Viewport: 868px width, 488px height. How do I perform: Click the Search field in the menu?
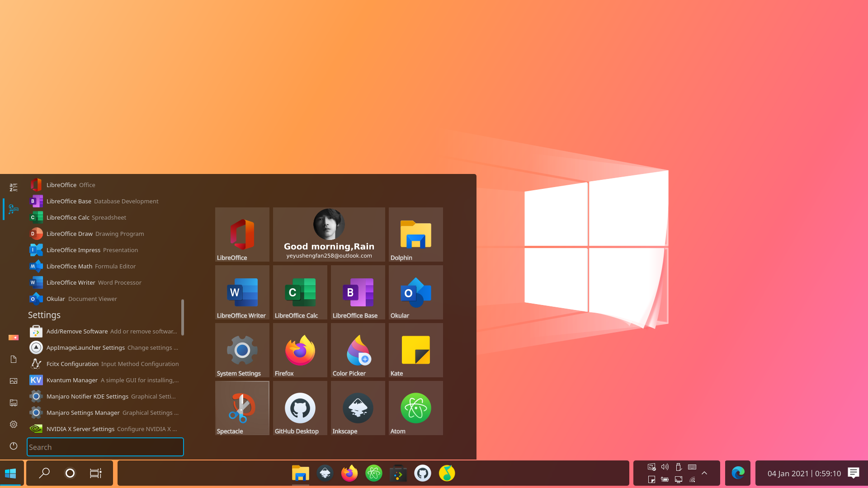click(x=105, y=447)
